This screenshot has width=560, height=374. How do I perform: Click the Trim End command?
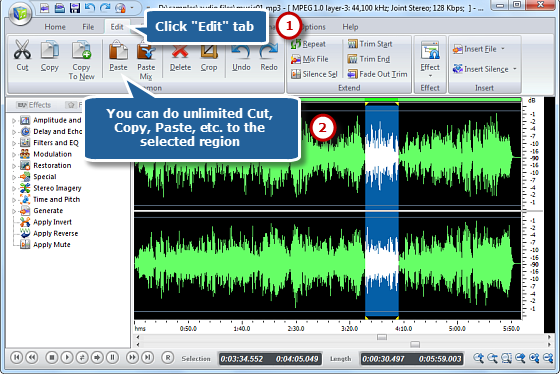point(369,59)
